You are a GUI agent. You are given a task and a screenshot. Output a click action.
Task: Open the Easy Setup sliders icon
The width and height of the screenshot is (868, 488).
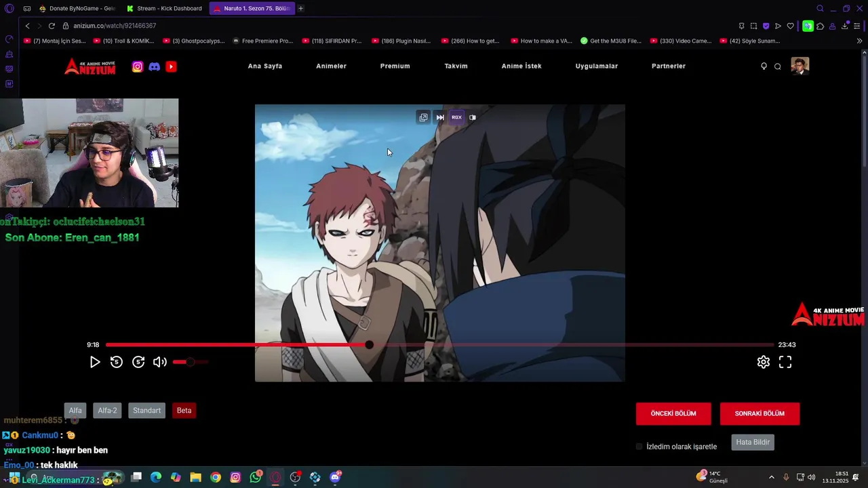(857, 26)
